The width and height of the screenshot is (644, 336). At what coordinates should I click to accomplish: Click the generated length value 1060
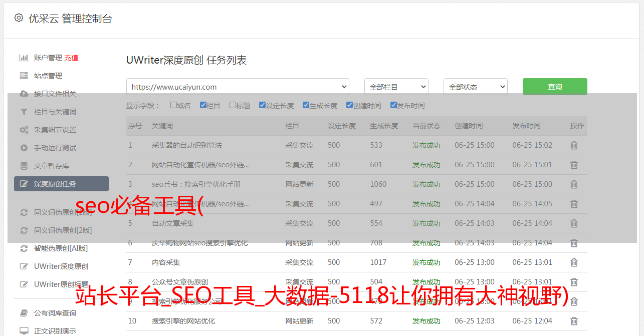[x=378, y=184]
